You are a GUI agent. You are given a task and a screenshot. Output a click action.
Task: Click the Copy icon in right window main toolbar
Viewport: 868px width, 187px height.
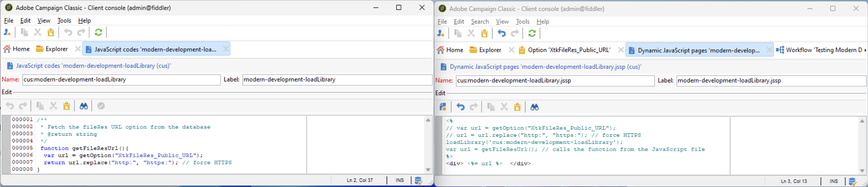(458, 33)
